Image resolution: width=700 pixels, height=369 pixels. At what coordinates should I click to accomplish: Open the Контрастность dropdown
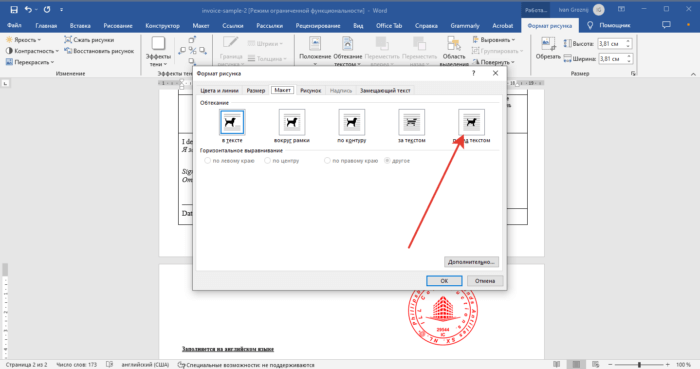pyautogui.click(x=32, y=51)
